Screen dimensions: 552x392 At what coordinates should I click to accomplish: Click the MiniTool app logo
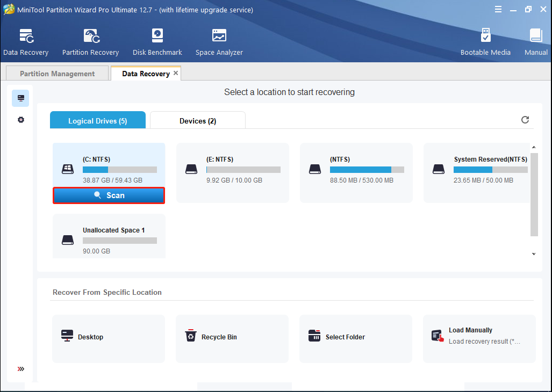click(9, 9)
